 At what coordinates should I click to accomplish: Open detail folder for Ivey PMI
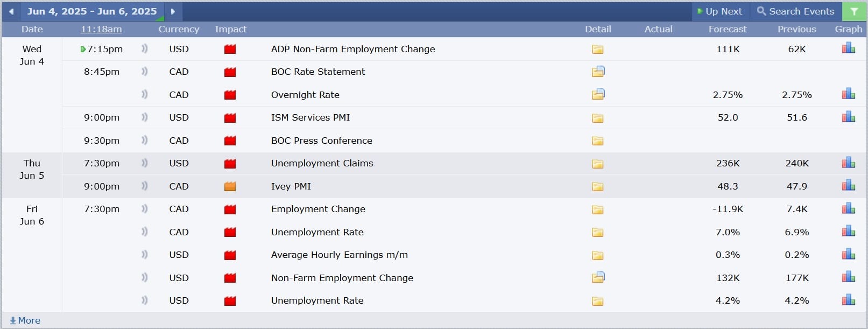(597, 187)
